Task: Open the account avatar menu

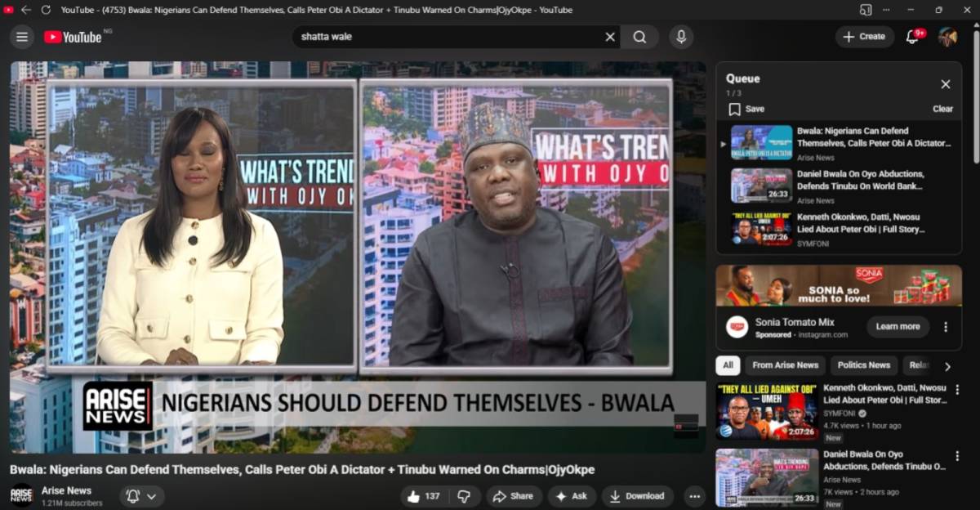Action: point(947,37)
